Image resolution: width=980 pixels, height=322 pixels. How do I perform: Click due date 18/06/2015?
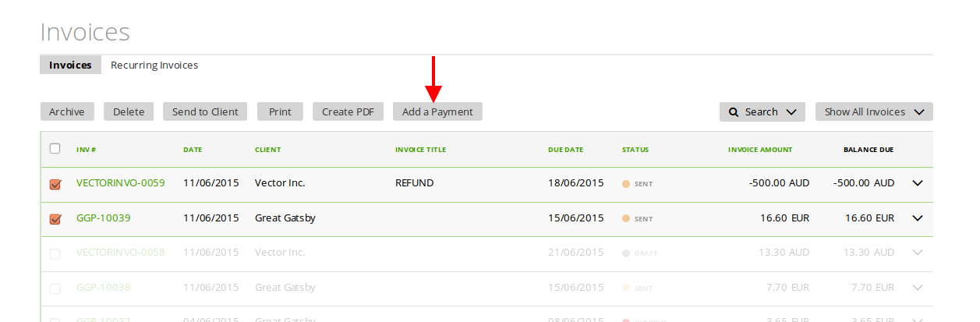[576, 183]
